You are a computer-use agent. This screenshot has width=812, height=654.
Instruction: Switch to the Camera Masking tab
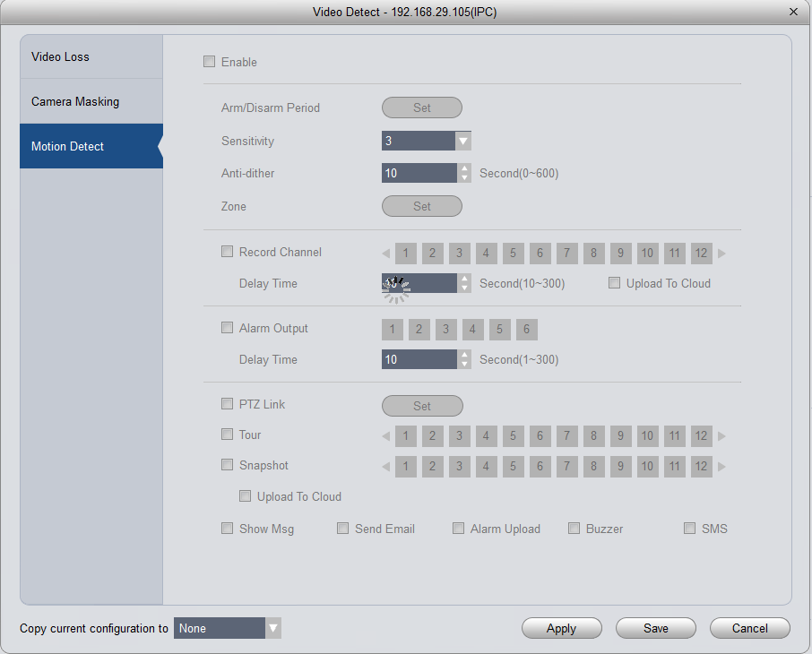pos(91,101)
